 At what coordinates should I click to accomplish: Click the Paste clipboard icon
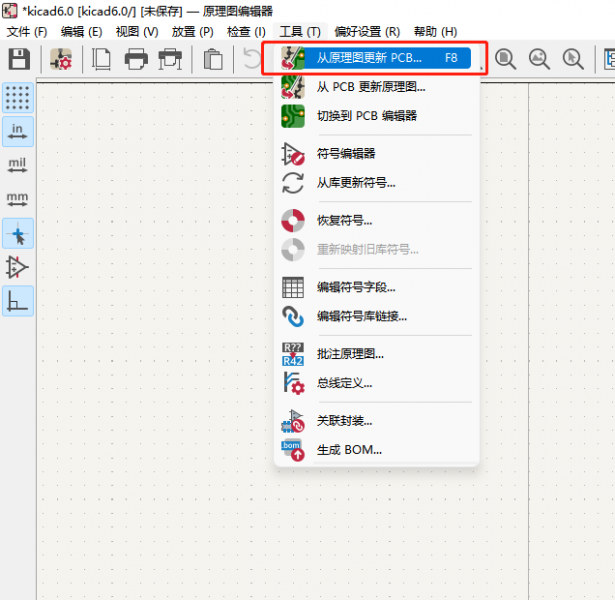[x=213, y=59]
